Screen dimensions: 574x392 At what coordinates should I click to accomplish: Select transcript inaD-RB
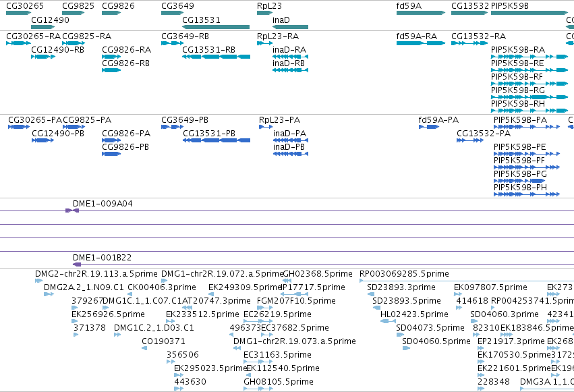pos(290,70)
